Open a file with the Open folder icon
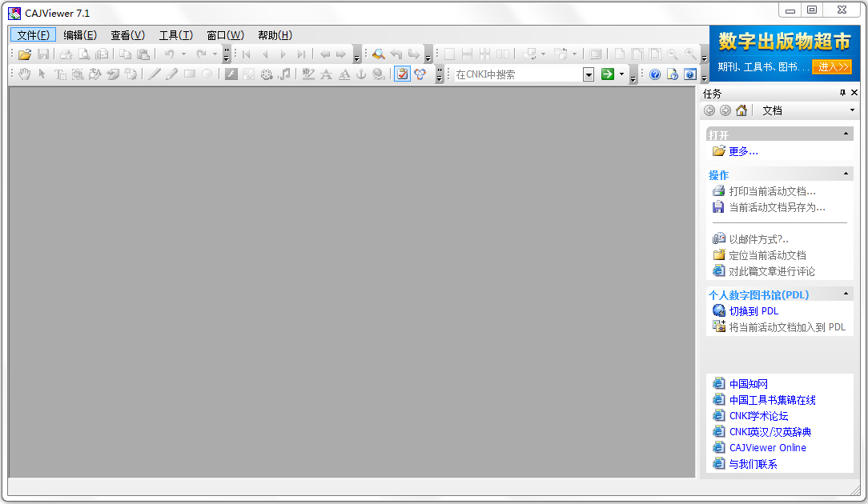The image size is (868, 504). click(23, 54)
